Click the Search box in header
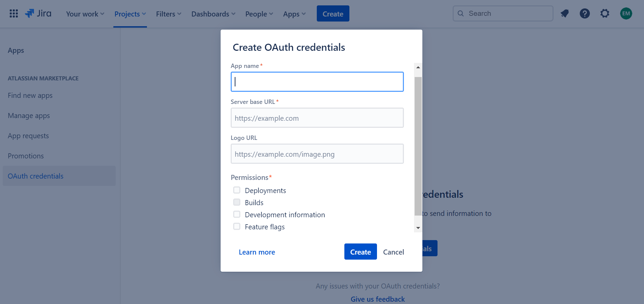Screen dimensions: 644x304 point(503,13)
